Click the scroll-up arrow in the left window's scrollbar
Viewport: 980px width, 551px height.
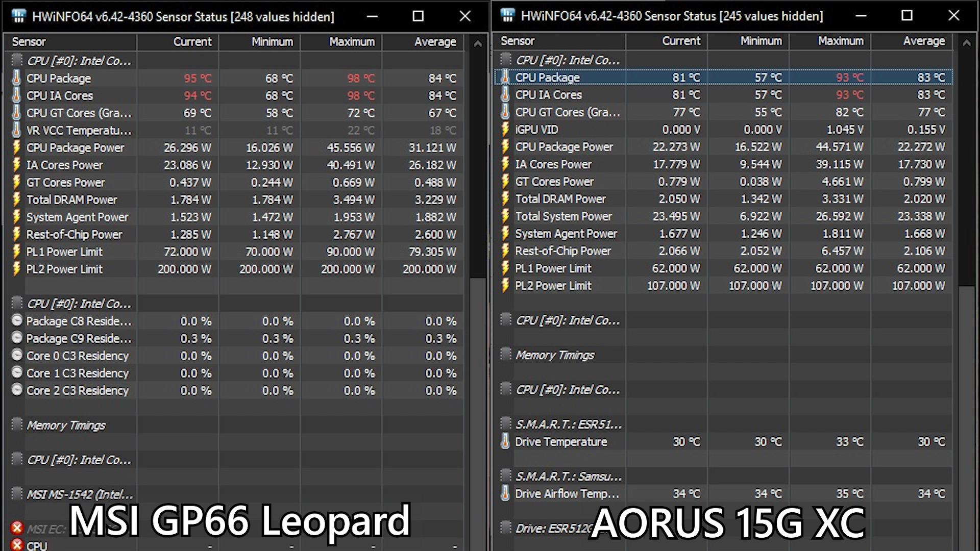pyautogui.click(x=478, y=44)
